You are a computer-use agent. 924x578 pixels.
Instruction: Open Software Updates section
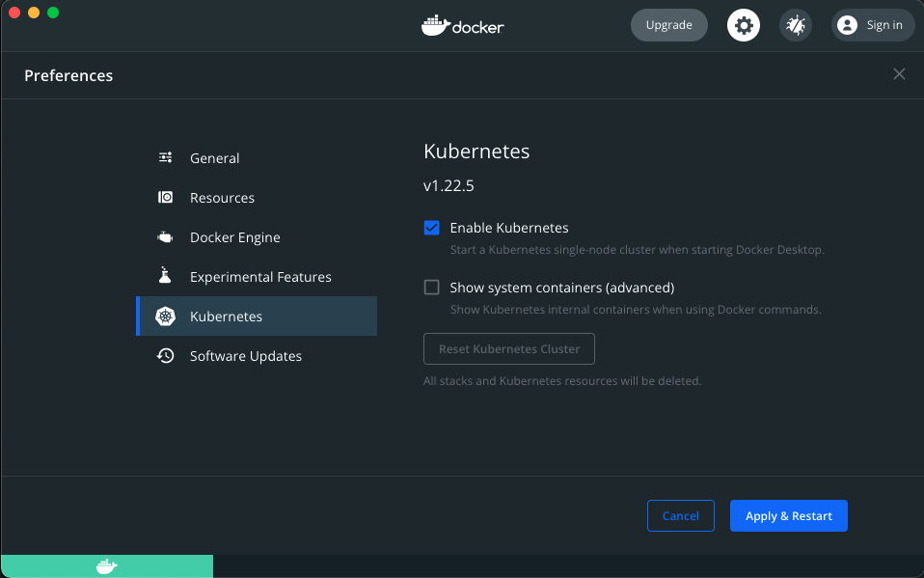257,356
